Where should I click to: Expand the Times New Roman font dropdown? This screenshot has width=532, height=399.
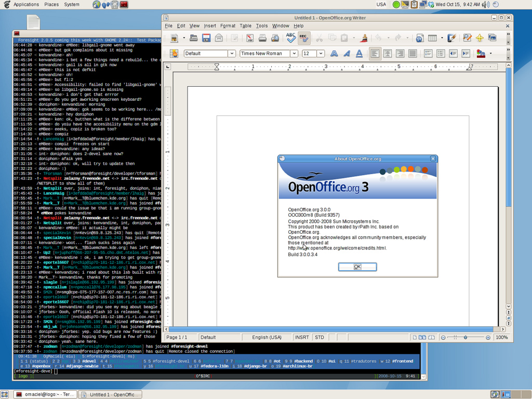[x=294, y=54]
